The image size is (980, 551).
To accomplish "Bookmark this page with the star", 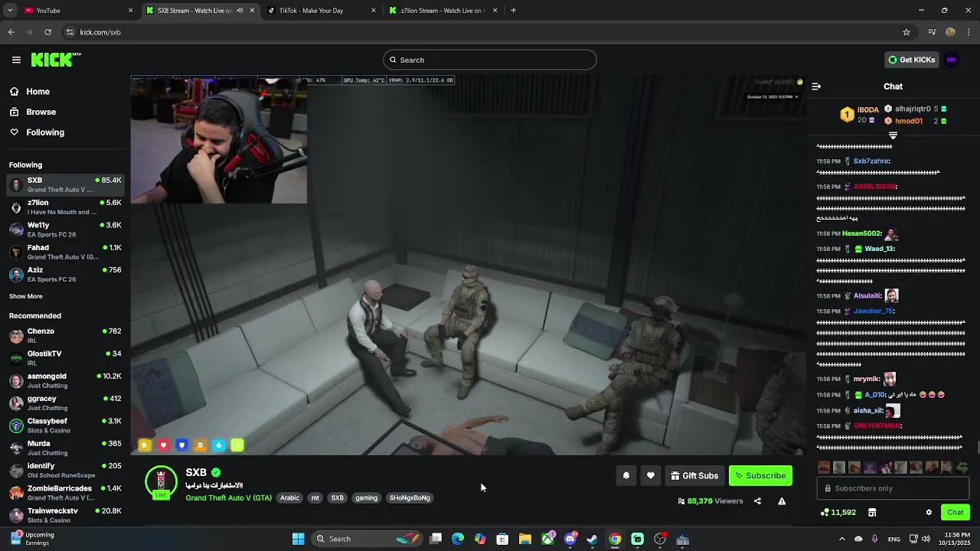I will pyautogui.click(x=906, y=32).
